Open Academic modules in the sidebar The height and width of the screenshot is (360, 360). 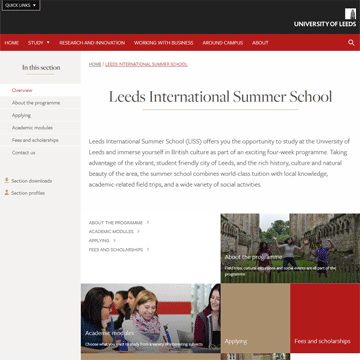point(40,128)
